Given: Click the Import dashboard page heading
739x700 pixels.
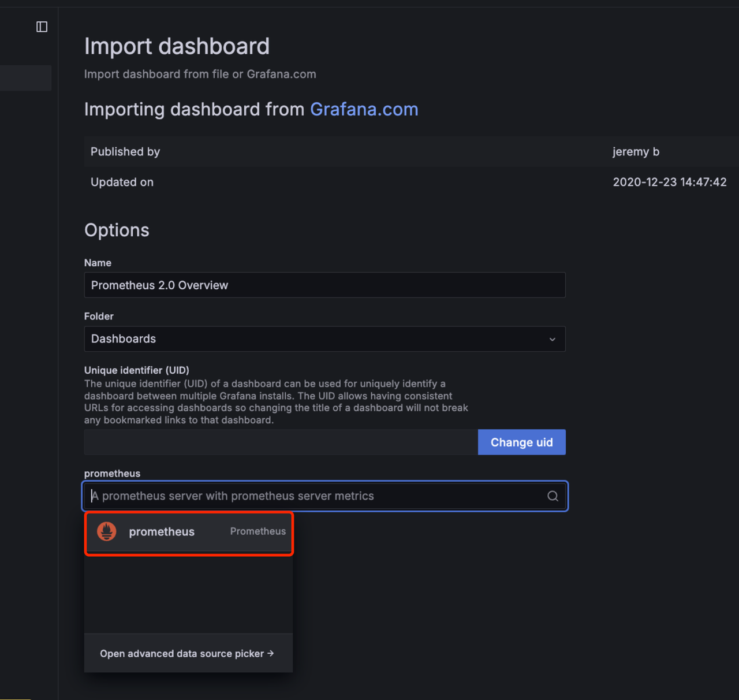Looking at the screenshot, I should pos(177,46).
